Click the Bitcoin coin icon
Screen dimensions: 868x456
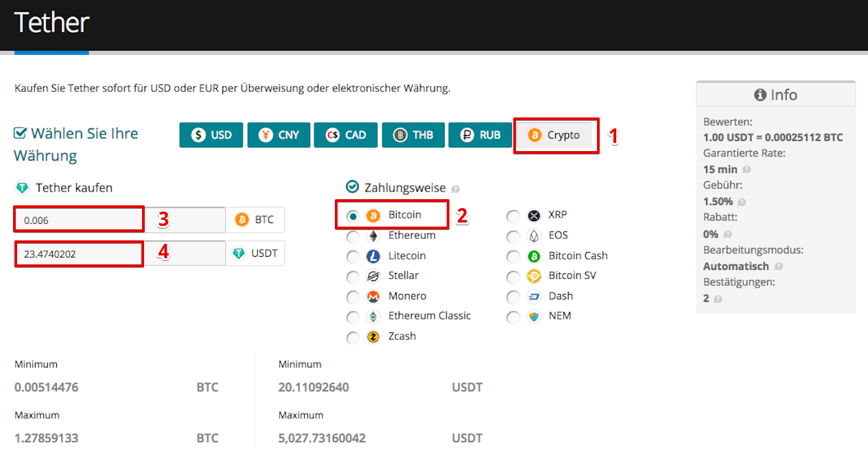[373, 216]
